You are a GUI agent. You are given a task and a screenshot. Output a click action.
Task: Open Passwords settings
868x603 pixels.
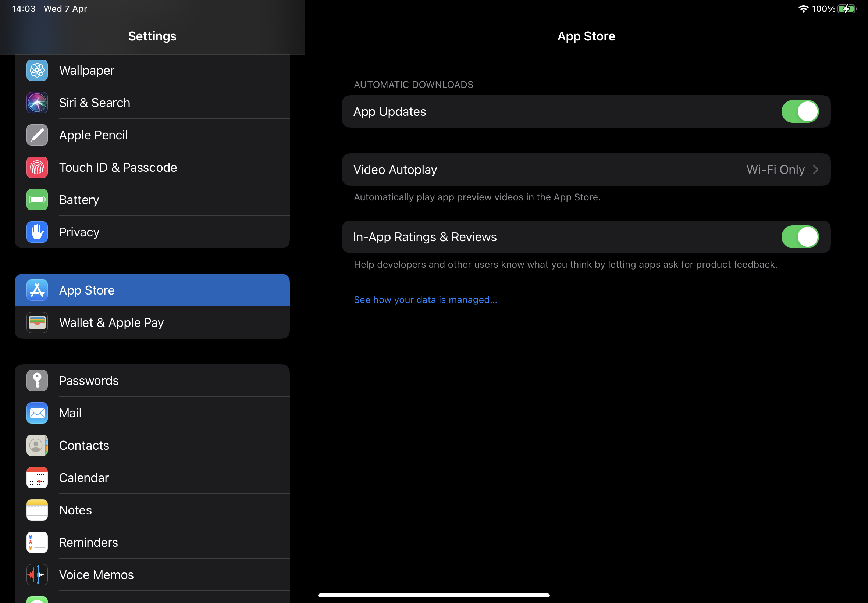(152, 381)
